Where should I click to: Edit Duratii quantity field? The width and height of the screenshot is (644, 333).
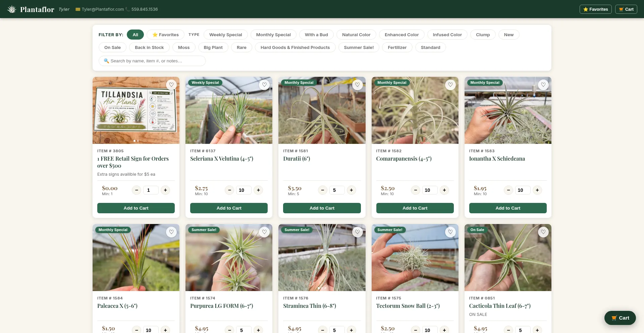pos(337,190)
